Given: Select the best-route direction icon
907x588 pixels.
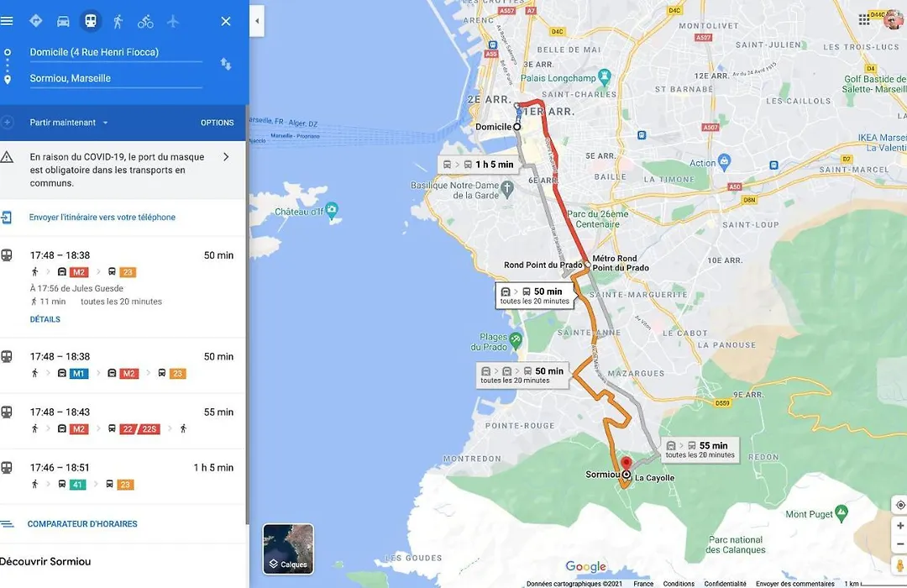Looking at the screenshot, I should point(36,21).
